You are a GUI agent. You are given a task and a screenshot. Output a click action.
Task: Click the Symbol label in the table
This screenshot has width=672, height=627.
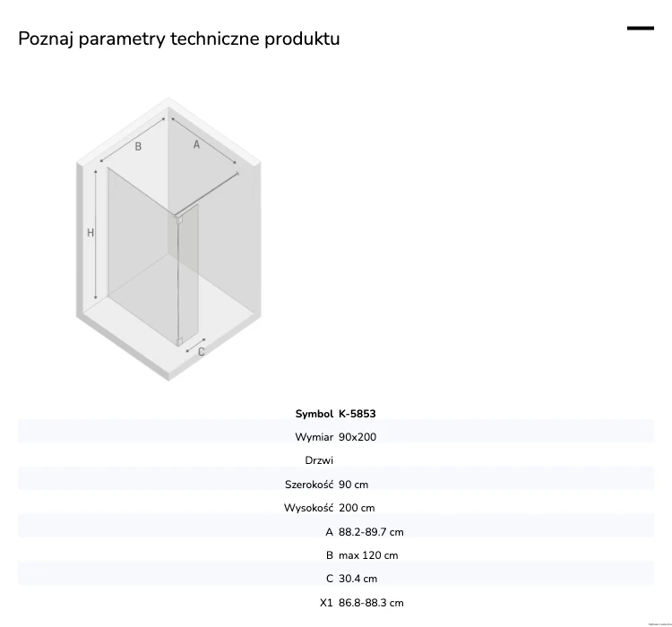314,414
